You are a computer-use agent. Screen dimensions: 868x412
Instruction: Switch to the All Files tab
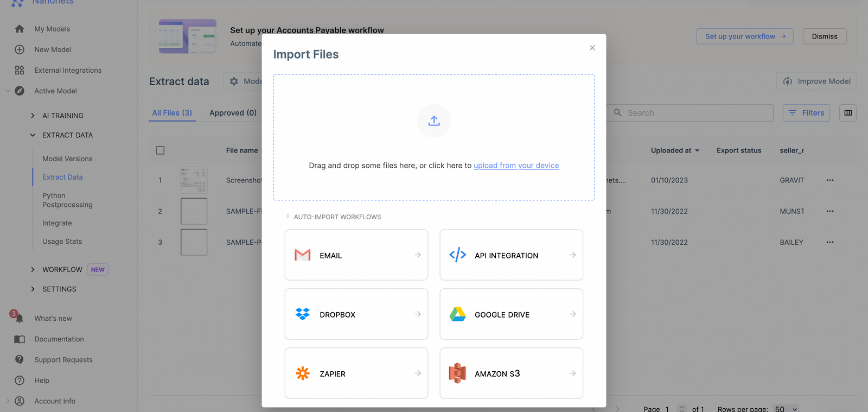(172, 113)
